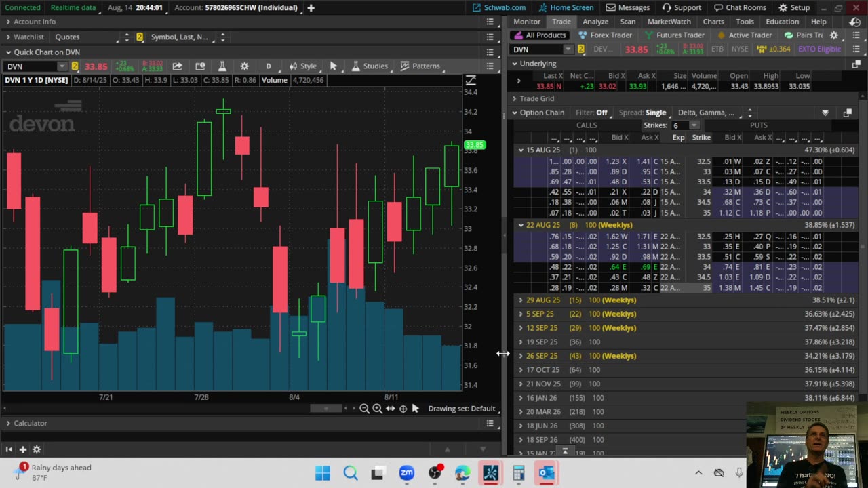Change the D timeframe aggregation button

point(268,66)
